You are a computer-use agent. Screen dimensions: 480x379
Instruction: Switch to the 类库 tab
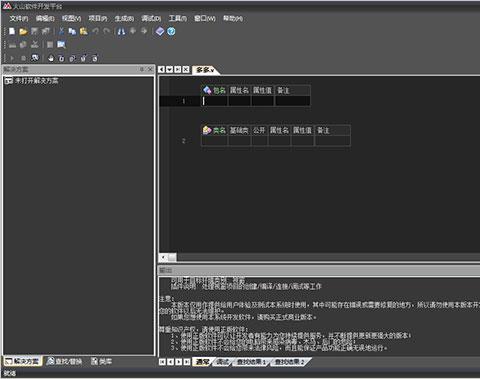(x=102, y=361)
